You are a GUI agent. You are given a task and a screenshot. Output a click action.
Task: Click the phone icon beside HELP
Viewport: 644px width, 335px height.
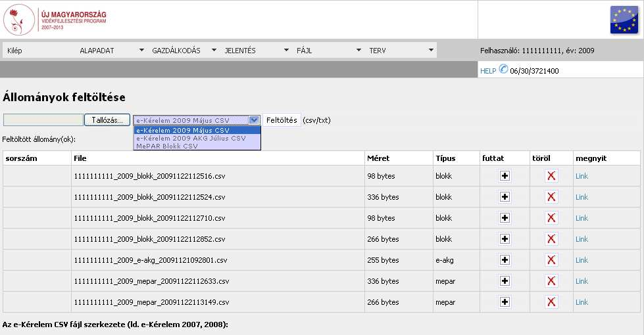coord(503,69)
